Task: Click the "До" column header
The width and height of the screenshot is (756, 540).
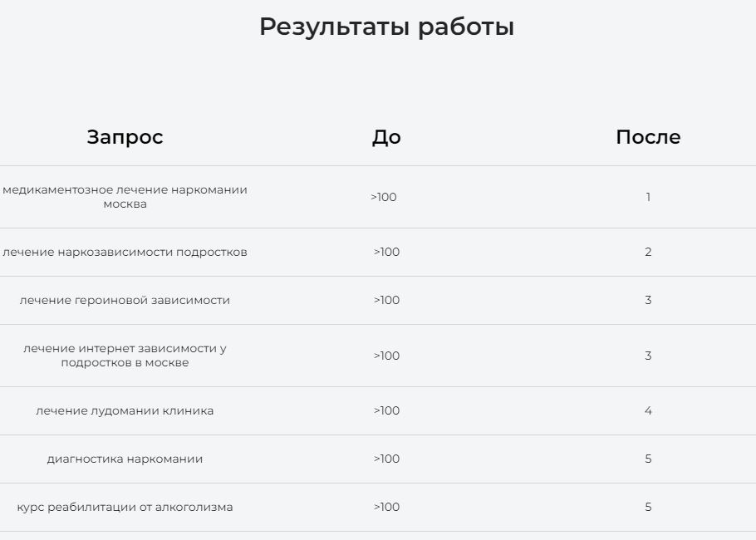Action: coord(386,137)
